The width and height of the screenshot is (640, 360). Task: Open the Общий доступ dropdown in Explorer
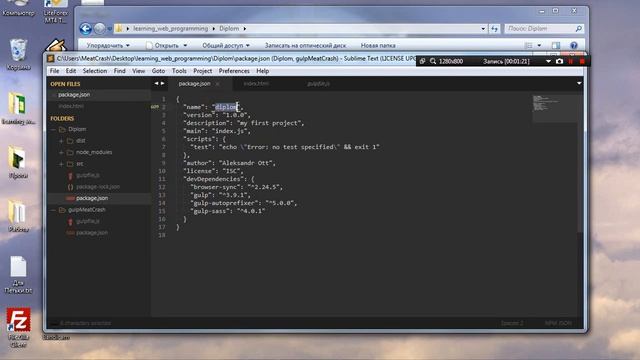226,45
